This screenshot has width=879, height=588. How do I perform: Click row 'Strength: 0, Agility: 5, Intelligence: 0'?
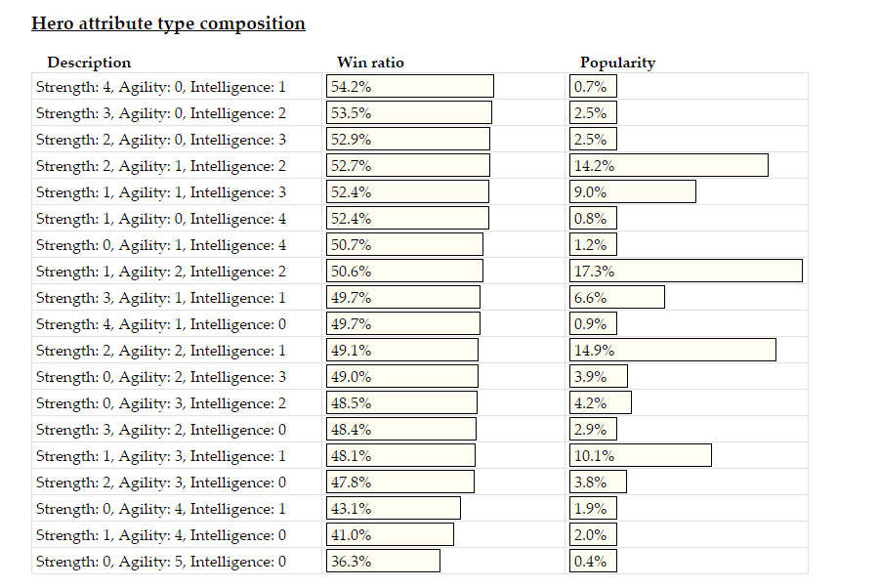(161, 562)
